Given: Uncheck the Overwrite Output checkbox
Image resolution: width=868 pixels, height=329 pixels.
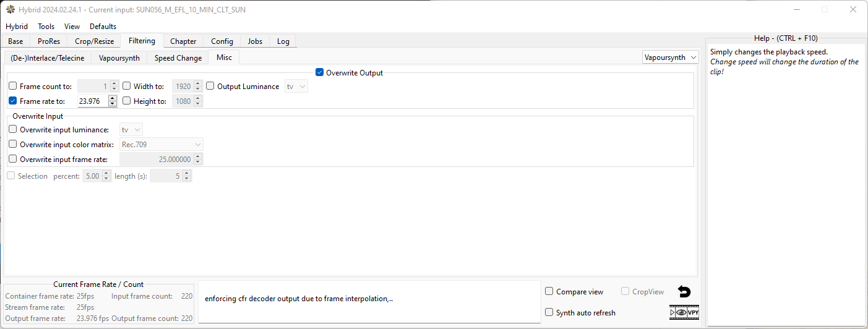Looking at the screenshot, I should [x=320, y=72].
